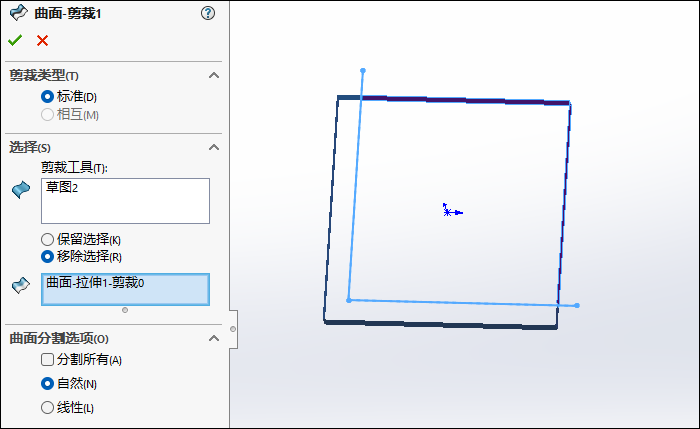Click the resize handle below the selection box
The width and height of the screenshot is (700, 429).
click(x=125, y=310)
